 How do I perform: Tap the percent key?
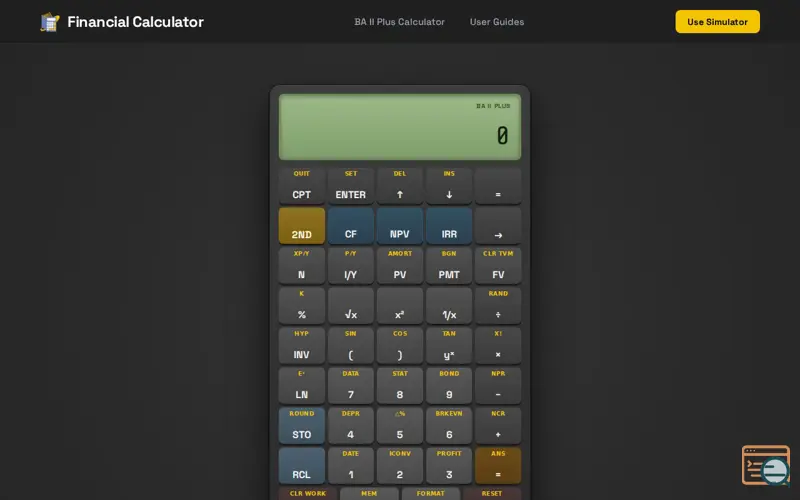(302, 306)
